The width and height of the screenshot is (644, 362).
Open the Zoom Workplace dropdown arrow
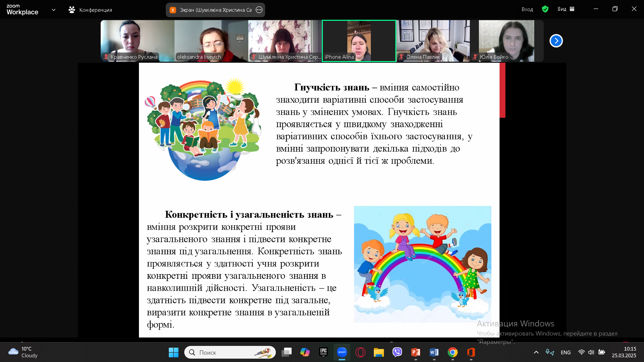tap(54, 10)
